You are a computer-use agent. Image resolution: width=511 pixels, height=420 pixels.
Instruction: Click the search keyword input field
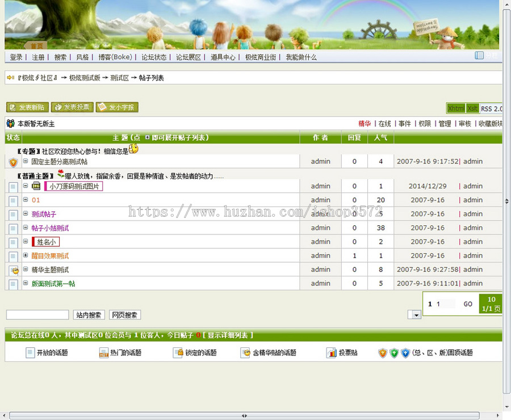point(37,315)
